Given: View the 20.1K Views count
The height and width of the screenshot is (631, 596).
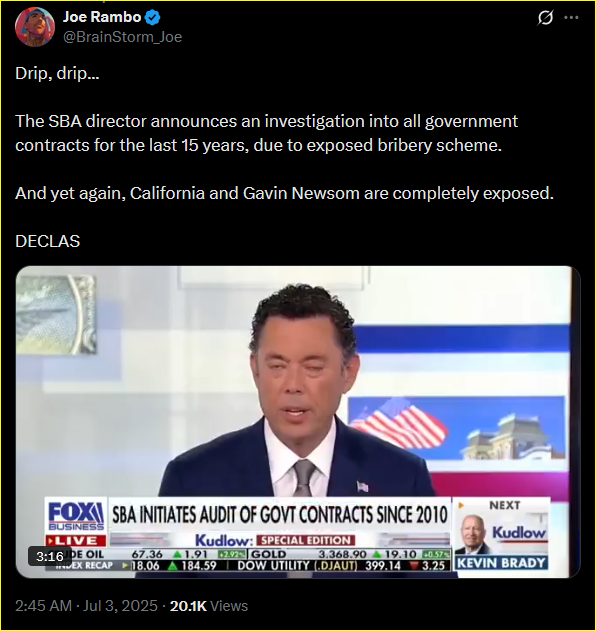Looking at the screenshot, I should tap(209, 605).
